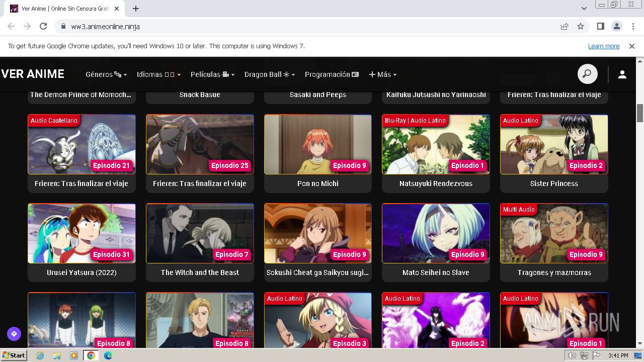Open Natsuyuki Rendezvous Episodio 1 thumbnail
This screenshot has height=362, width=644.
[436, 144]
